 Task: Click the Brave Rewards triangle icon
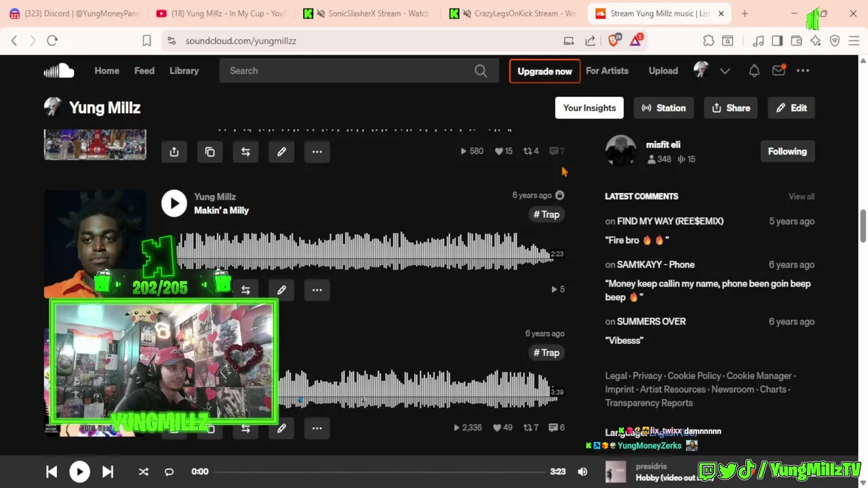pyautogui.click(x=635, y=41)
